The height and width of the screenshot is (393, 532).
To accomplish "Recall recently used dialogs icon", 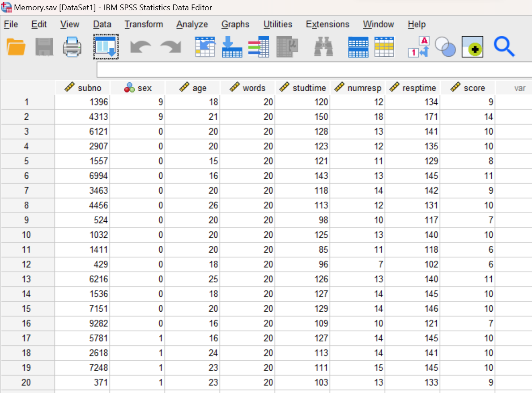I will click(106, 47).
